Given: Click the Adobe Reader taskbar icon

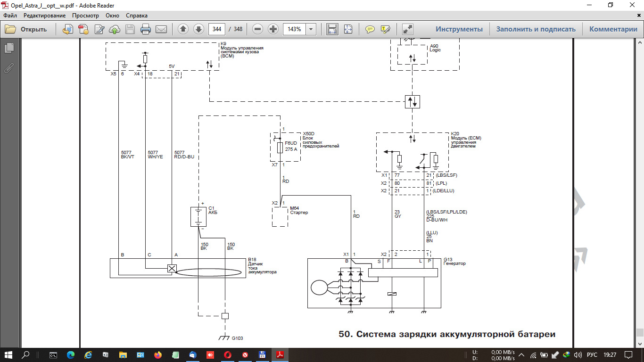Looking at the screenshot, I should pyautogui.click(x=280, y=355).
